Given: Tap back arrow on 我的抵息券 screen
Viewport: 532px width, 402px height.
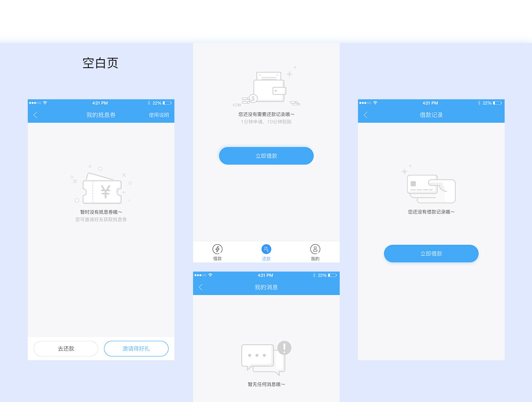Looking at the screenshot, I should click(35, 115).
